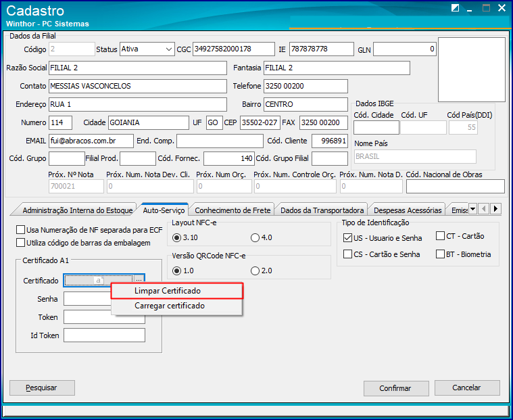This screenshot has height=420, width=513.
Task: Enable Usa Numeração de NF separada para ECF
Action: [20, 230]
